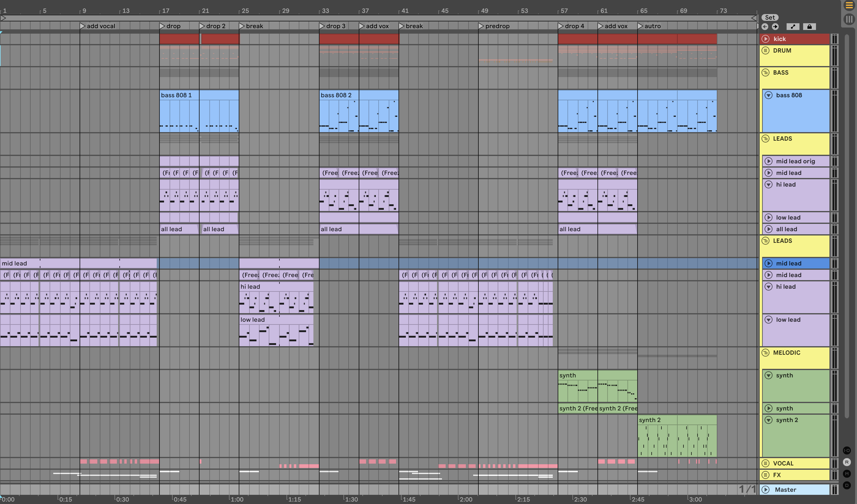This screenshot has width=857, height=504.
Task: Click the Master track unfold icon
Action: point(765,489)
